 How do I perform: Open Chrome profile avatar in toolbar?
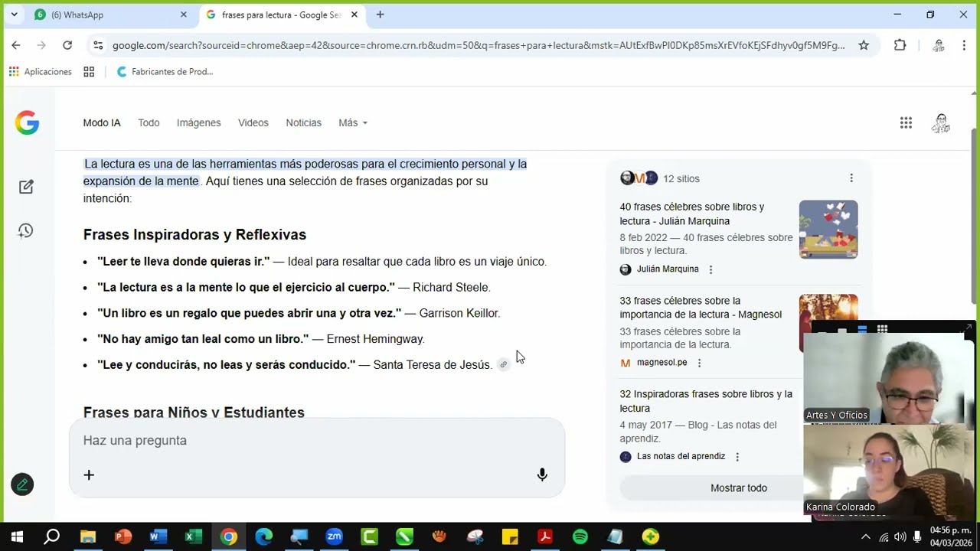[x=939, y=45]
